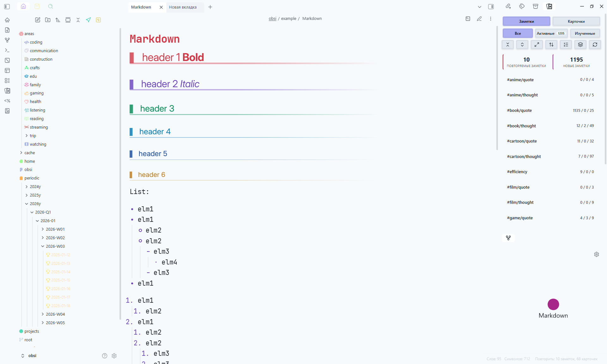
Task: Open the outgoing links panel icon
Action: click(508, 6)
